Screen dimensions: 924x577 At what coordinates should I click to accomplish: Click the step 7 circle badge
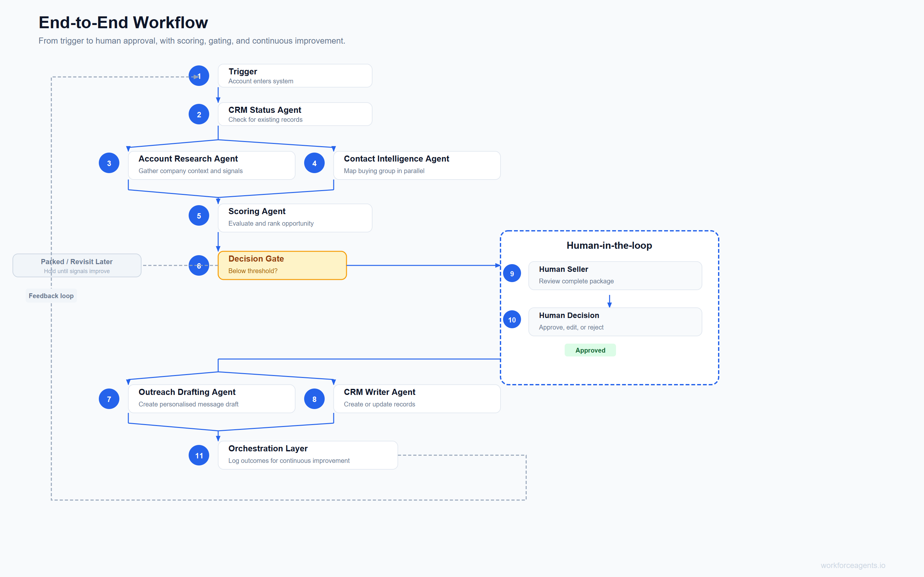(x=109, y=399)
